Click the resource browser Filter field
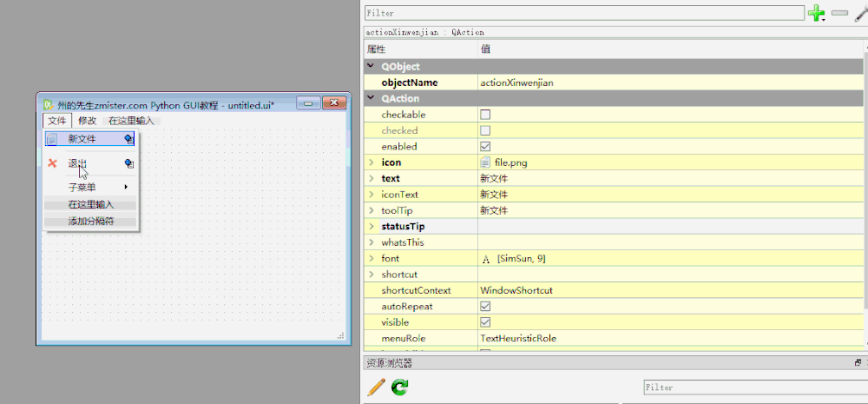868x404 pixels. click(756, 387)
